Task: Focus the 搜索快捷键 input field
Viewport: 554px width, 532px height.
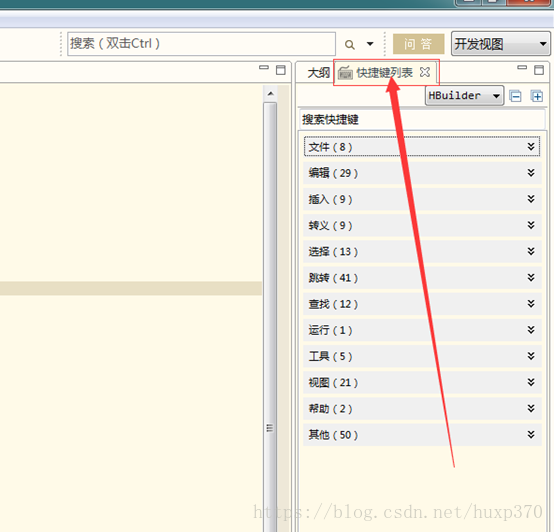Action: pyautogui.click(x=422, y=119)
